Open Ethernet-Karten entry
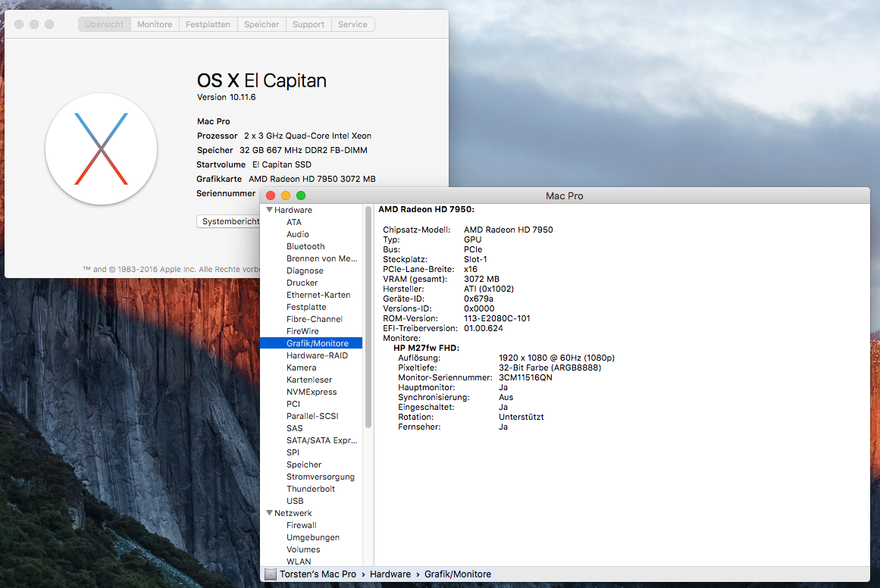This screenshot has height=588, width=880. (x=318, y=295)
